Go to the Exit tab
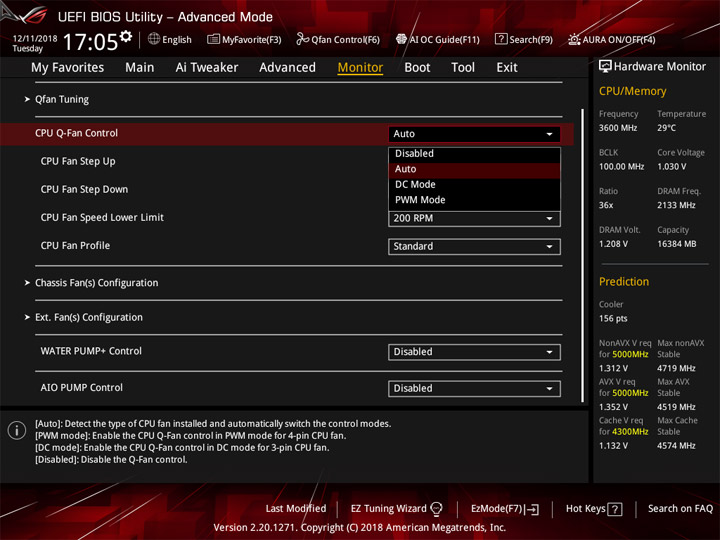The width and height of the screenshot is (720, 540). coord(507,68)
